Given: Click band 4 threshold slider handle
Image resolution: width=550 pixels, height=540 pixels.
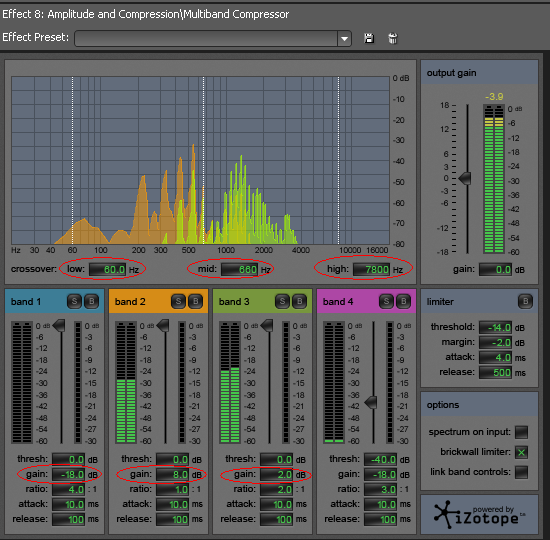Looking at the screenshot, I should [371, 402].
